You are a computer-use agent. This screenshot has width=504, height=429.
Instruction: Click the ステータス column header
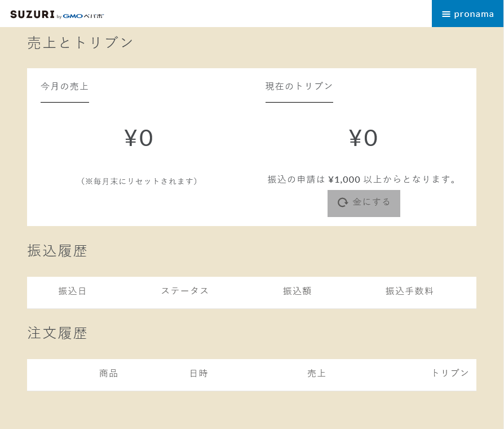tap(185, 291)
